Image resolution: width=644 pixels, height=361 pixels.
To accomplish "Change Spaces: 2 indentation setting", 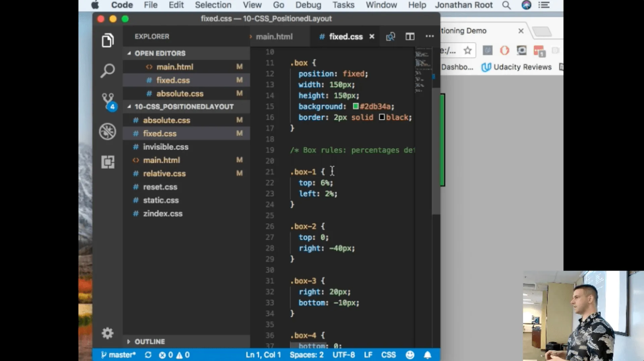I will tap(307, 355).
